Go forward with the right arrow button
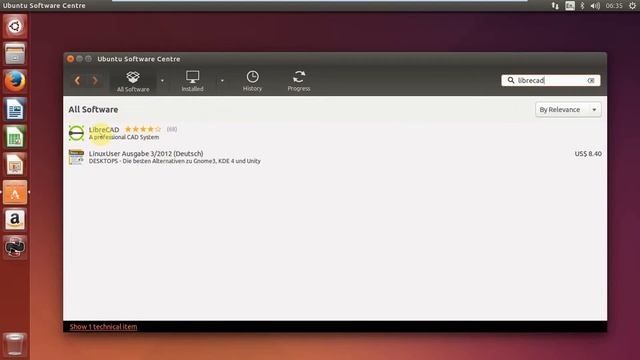This screenshot has height=360, width=640. (x=95, y=80)
